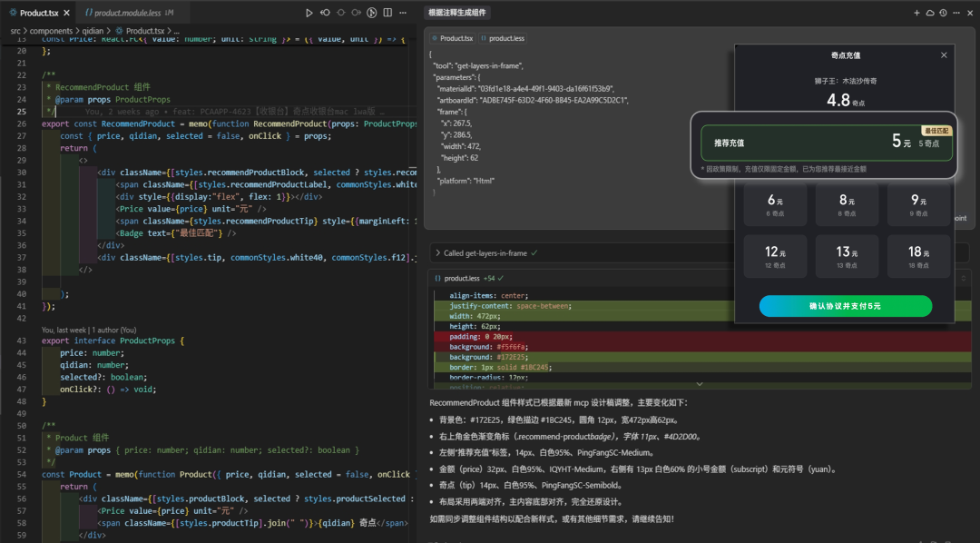The image size is (980, 543).
Task: Select the 6元 recharge option
Action: tap(775, 204)
